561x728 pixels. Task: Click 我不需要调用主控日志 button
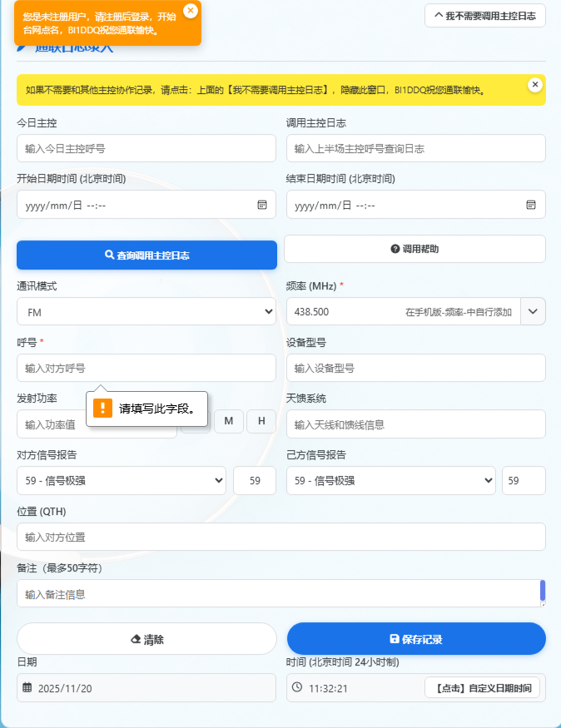coord(484,16)
